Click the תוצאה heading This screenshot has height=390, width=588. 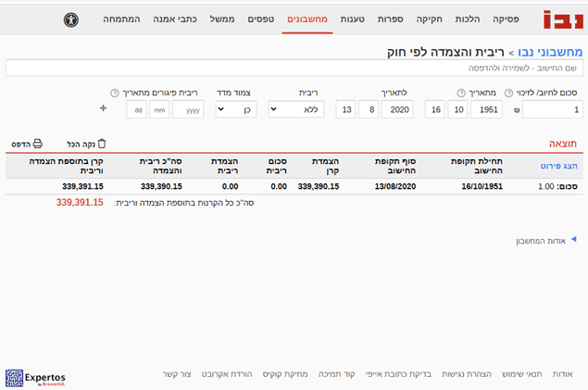click(x=563, y=144)
